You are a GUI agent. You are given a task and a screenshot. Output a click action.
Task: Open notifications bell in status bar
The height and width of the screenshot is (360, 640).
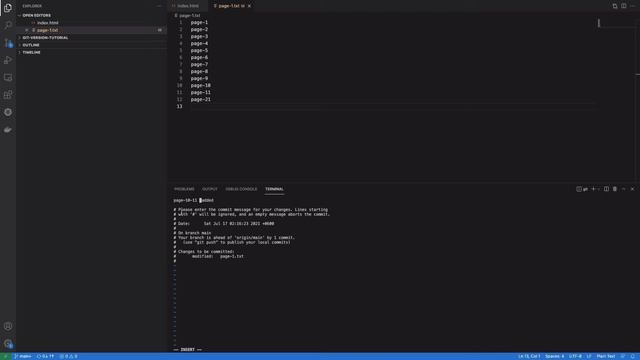[633, 356]
